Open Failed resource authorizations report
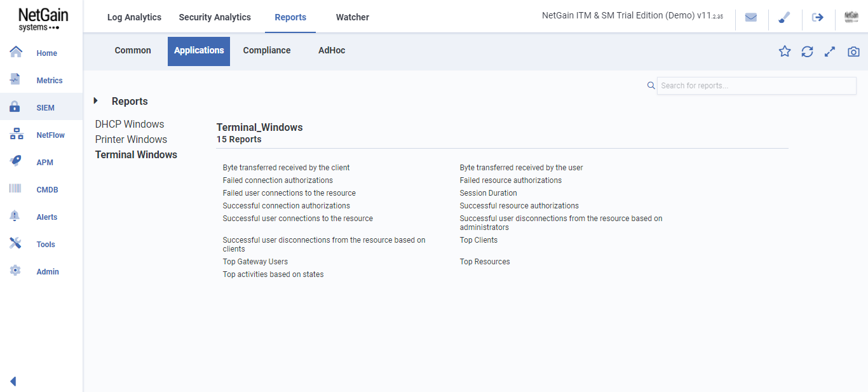 click(511, 180)
